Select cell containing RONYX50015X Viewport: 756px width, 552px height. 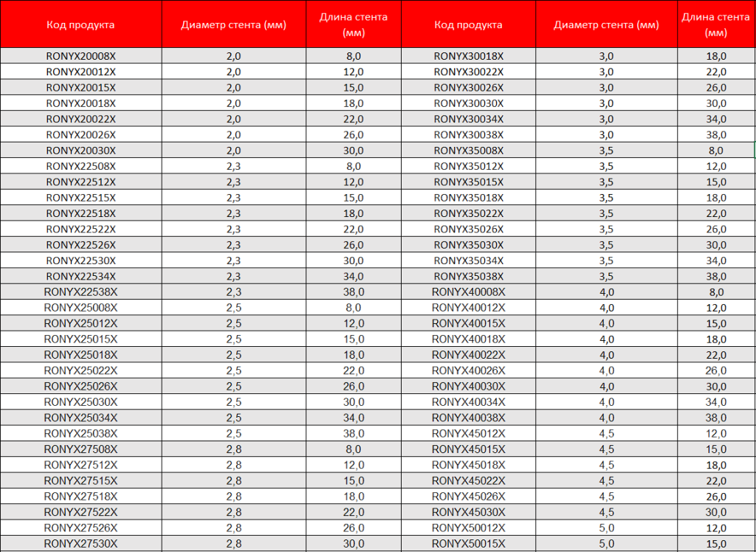(x=469, y=544)
